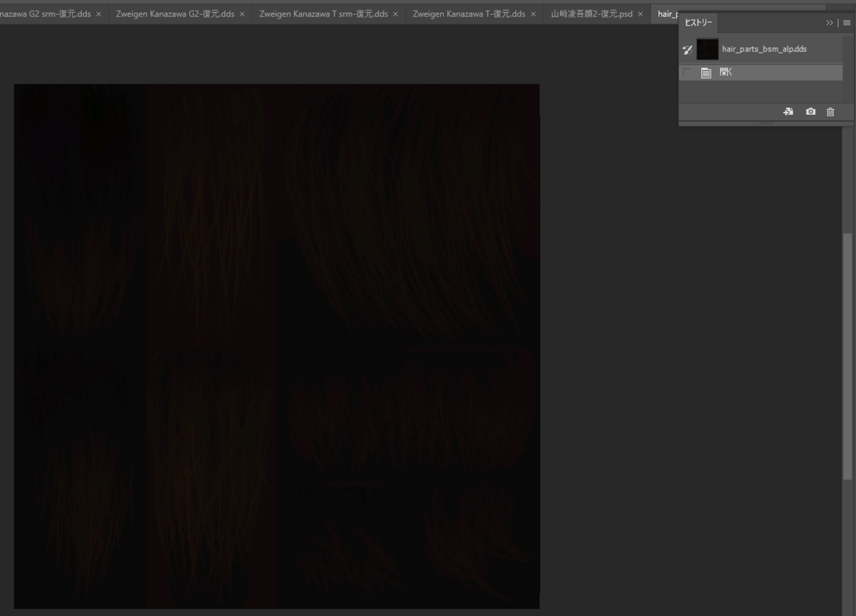Switch to Zweigen Kanazawa T srm-復元.dds tab
This screenshot has height=616, width=856.
pos(324,14)
